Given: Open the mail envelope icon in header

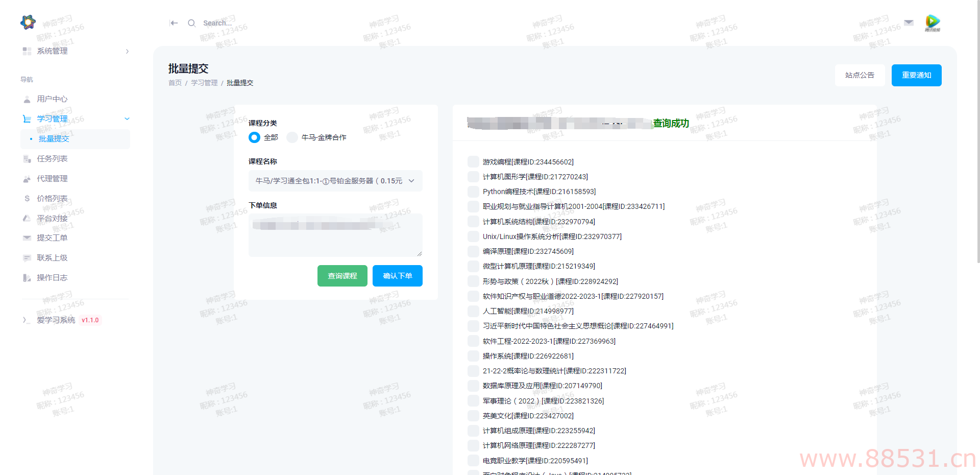Looking at the screenshot, I should [909, 22].
